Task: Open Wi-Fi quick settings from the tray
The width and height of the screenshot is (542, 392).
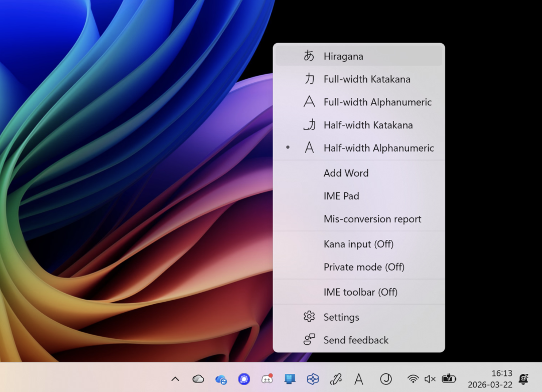Action: tap(413, 379)
